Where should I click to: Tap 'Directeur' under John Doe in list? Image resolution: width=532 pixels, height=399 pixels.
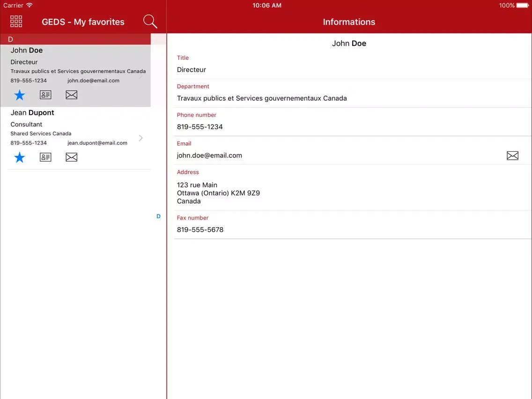(24, 62)
